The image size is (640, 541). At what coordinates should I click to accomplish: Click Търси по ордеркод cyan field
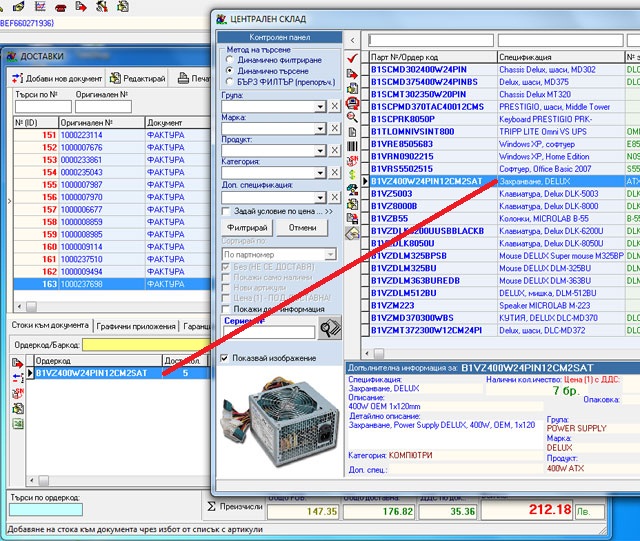coord(46,510)
